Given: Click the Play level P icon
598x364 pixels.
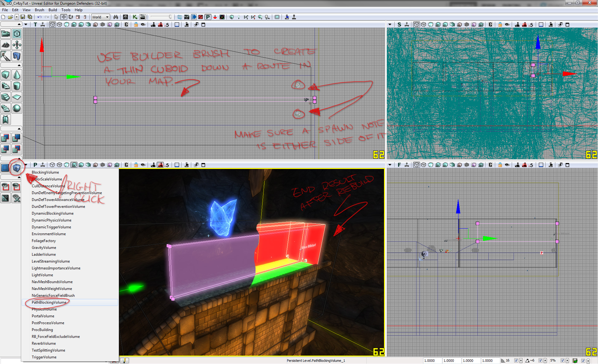Looking at the screenshot, I should pos(208,17).
